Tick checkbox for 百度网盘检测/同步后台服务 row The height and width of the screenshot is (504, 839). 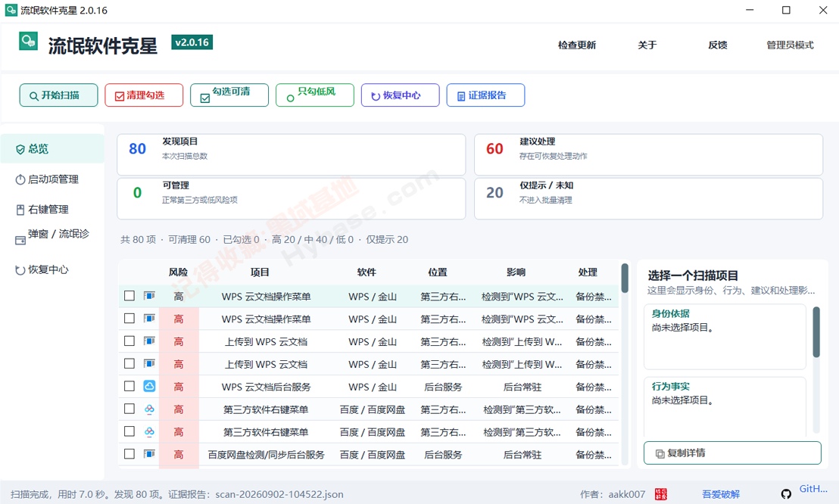[129, 454]
